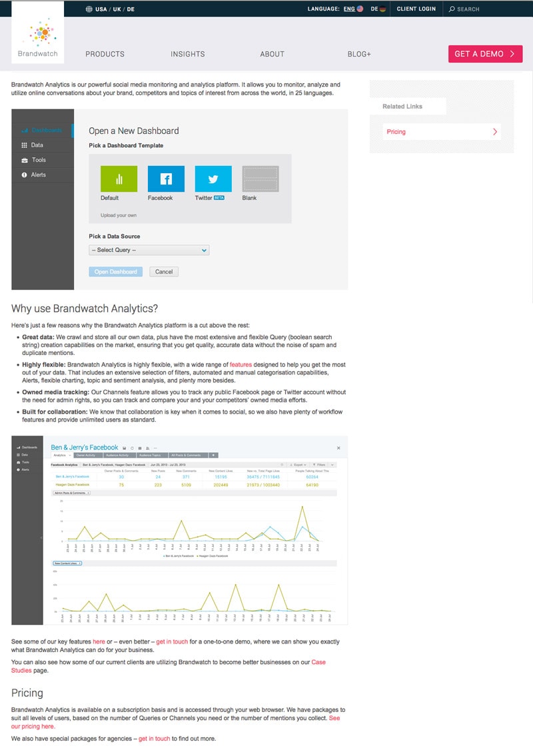Image resolution: width=533 pixels, height=756 pixels.
Task: Click the Ben & Jerry's Facebook title
Action: pos(85,448)
